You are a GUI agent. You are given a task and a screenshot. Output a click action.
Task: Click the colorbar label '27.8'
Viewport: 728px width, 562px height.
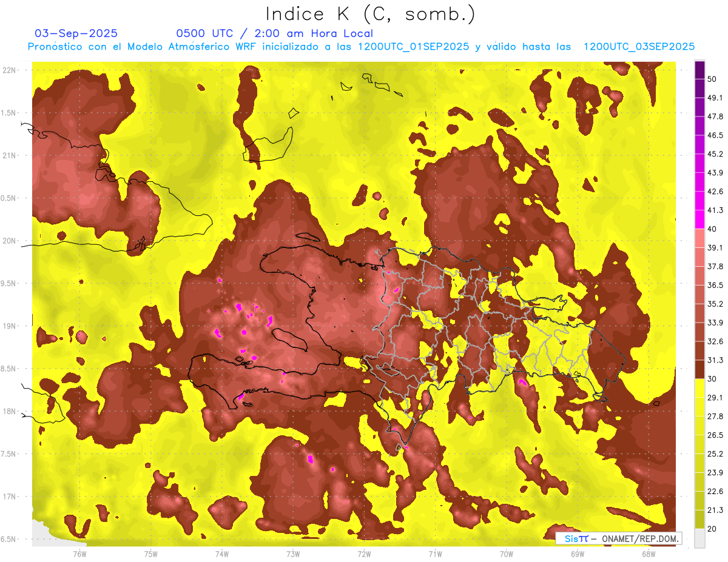point(715,416)
